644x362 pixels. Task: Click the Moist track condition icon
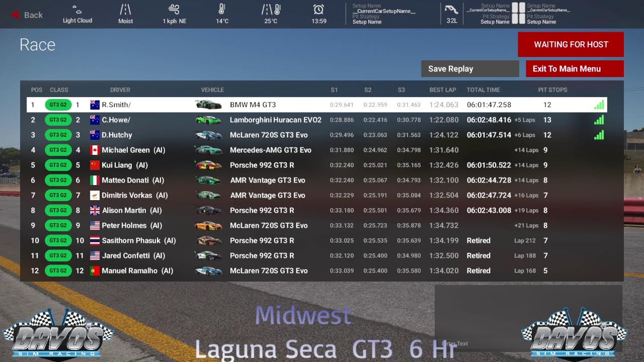click(125, 10)
